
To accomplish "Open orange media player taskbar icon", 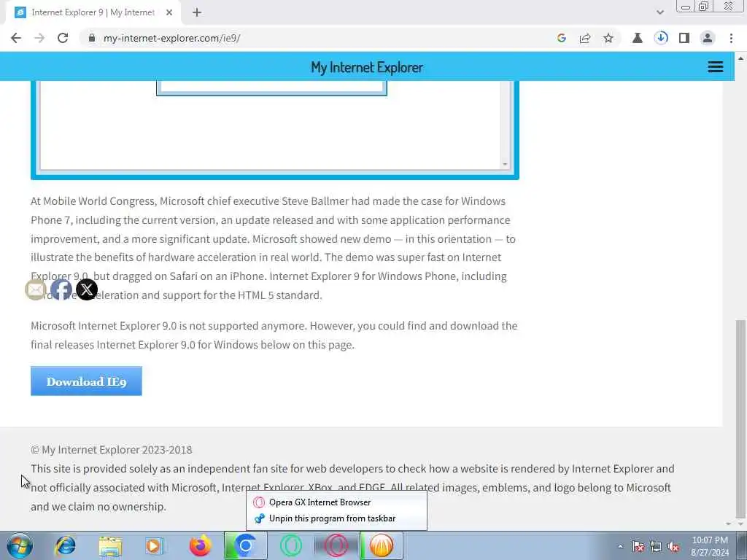I will [x=381, y=545].
